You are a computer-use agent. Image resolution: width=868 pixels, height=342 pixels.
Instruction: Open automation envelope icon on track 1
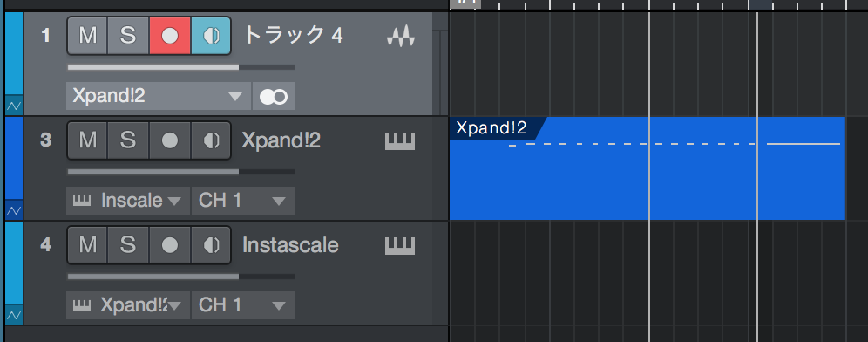point(14,106)
